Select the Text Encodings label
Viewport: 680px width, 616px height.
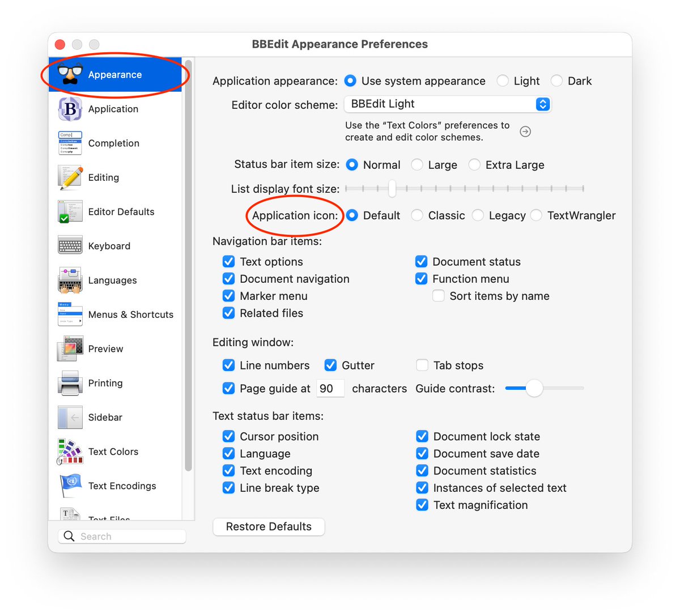(122, 486)
